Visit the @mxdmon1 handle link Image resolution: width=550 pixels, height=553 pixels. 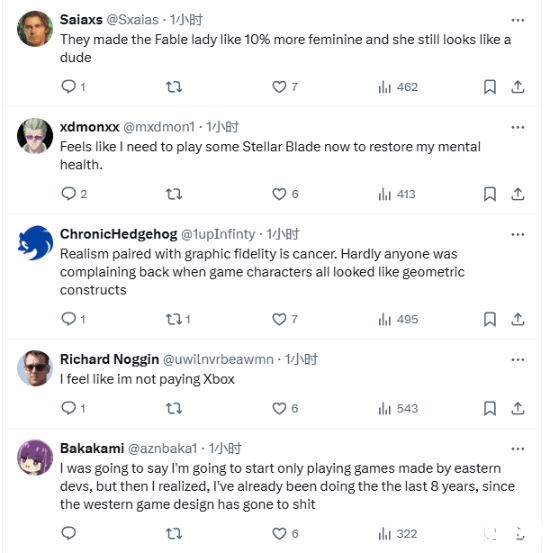[159, 127]
